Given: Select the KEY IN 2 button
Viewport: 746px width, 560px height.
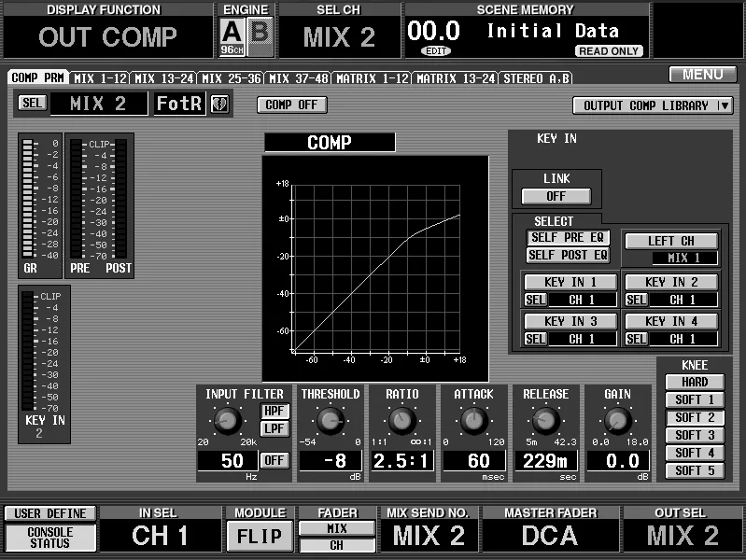Looking at the screenshot, I should click(x=670, y=282).
